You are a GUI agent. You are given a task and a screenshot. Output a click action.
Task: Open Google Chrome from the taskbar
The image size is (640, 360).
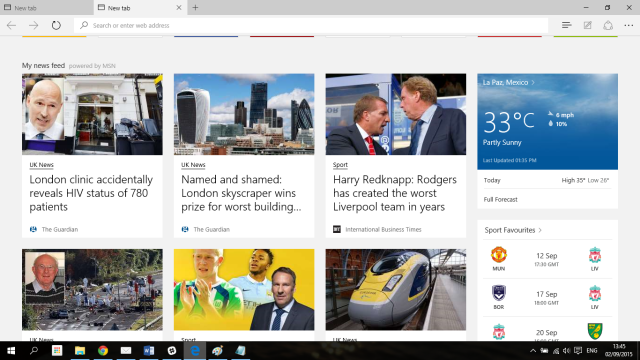pyautogui.click(x=103, y=351)
